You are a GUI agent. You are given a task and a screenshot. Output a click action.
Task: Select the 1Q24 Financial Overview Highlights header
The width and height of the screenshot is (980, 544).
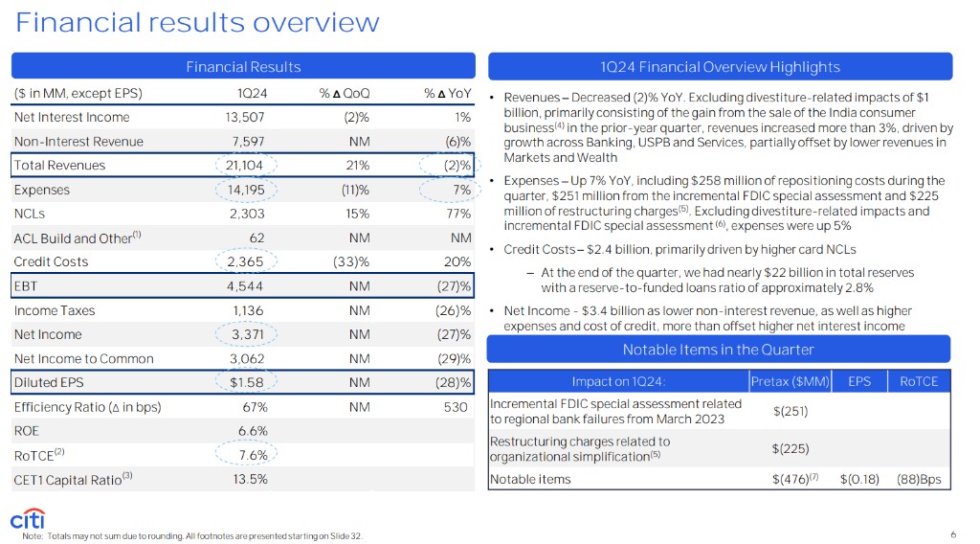coord(720,66)
